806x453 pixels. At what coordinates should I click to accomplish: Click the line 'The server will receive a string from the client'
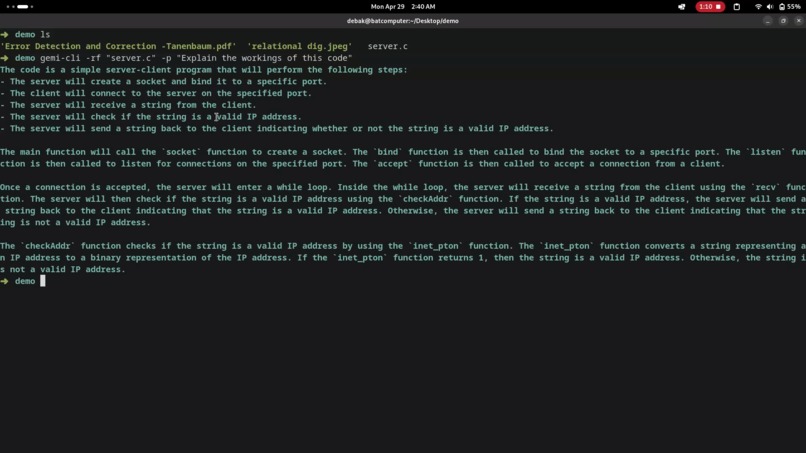point(128,105)
